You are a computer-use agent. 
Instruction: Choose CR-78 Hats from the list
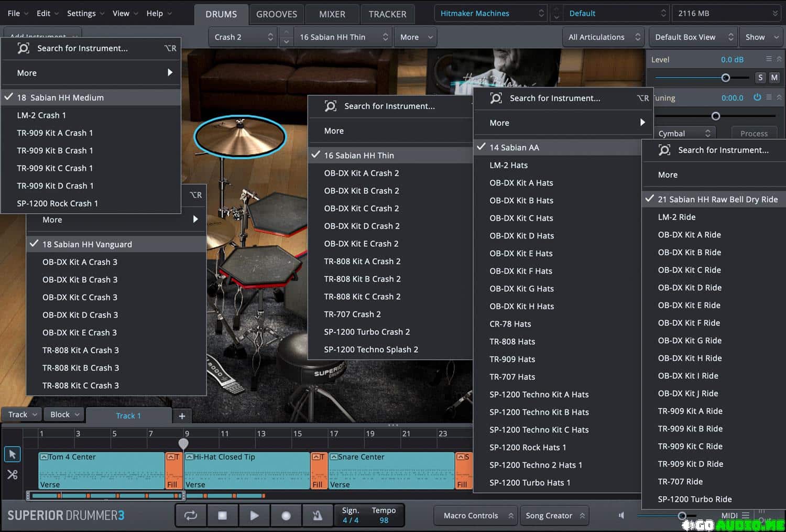coord(558,324)
